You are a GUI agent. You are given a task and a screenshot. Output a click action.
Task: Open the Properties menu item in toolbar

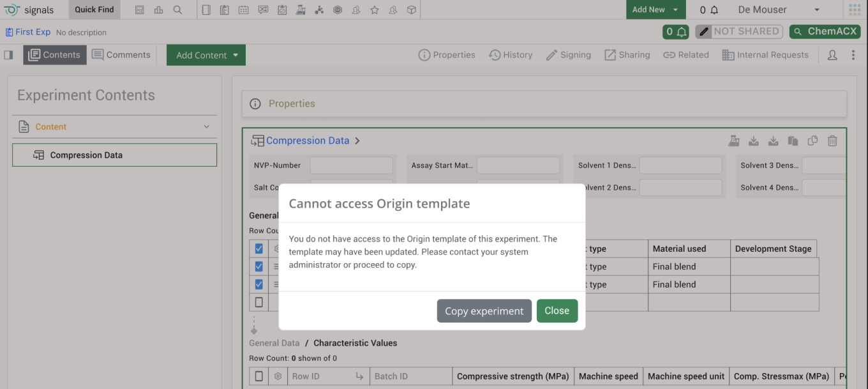pyautogui.click(x=447, y=55)
